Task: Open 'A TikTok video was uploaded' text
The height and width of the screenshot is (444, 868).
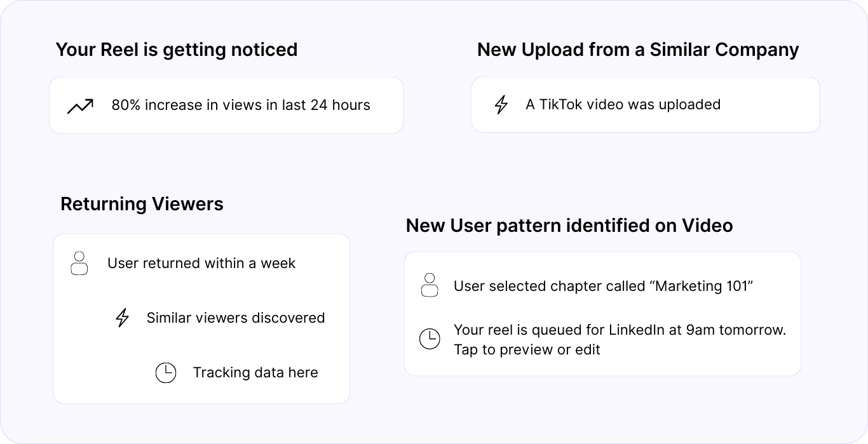Action: click(x=623, y=105)
